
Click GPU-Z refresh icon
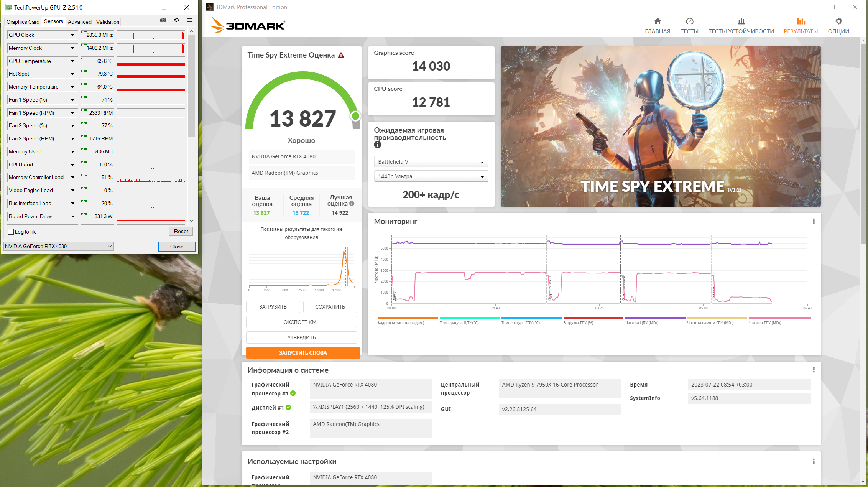click(176, 20)
